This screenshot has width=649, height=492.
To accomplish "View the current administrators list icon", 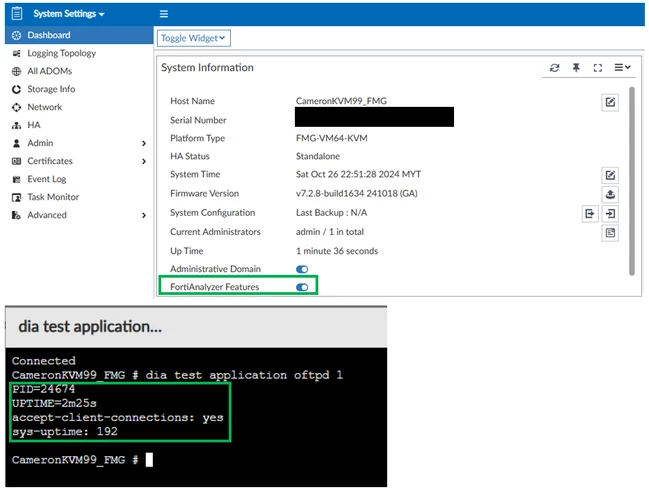I will click(x=610, y=233).
